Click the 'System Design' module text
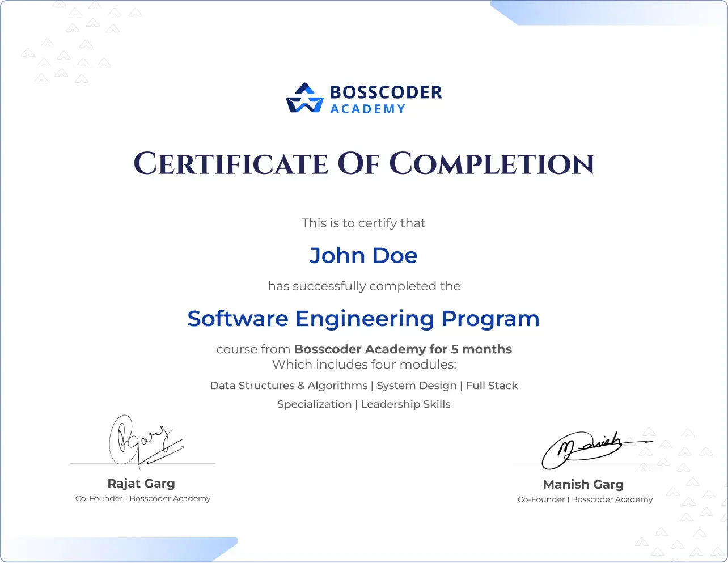 (x=417, y=386)
